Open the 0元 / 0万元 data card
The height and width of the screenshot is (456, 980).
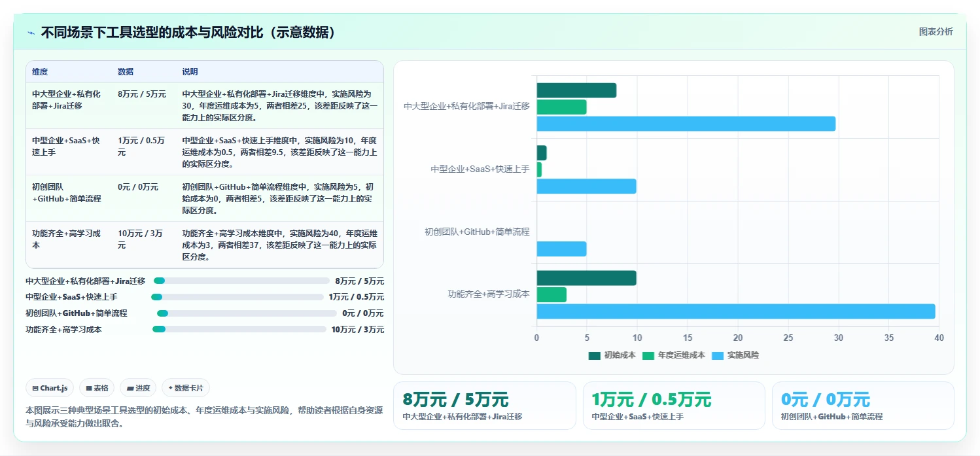tap(863, 406)
